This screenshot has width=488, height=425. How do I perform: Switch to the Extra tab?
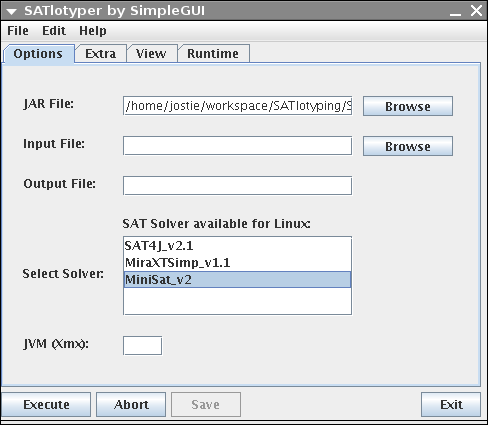[101, 54]
